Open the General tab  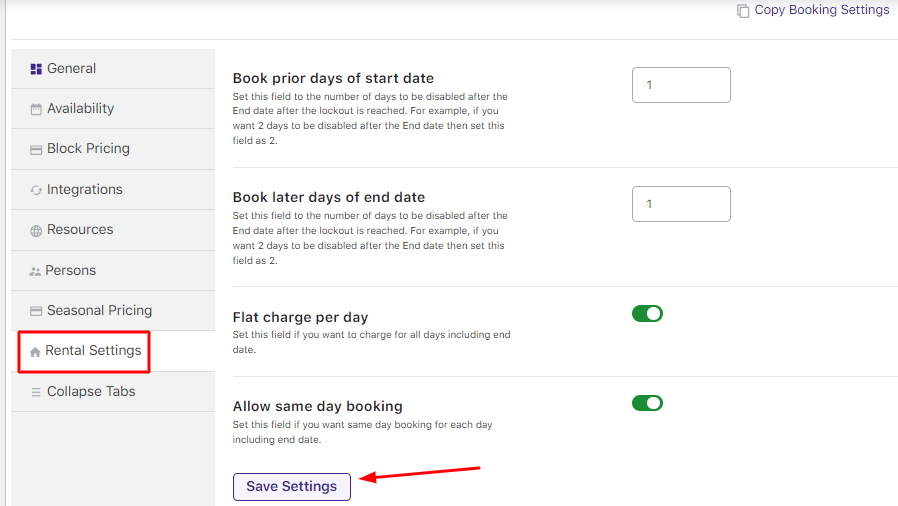coord(113,69)
